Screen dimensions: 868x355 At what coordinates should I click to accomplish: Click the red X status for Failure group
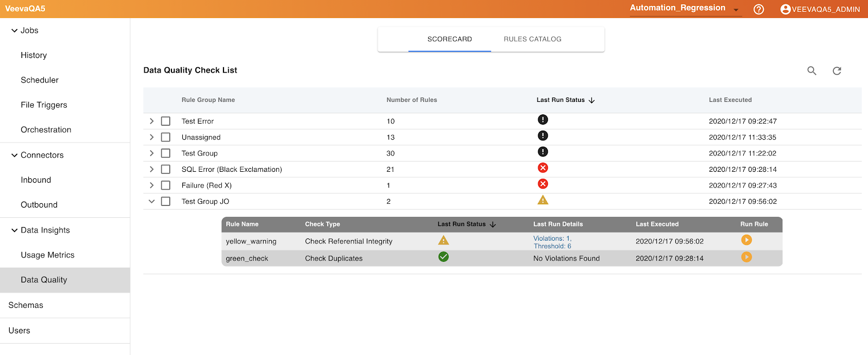click(x=542, y=184)
